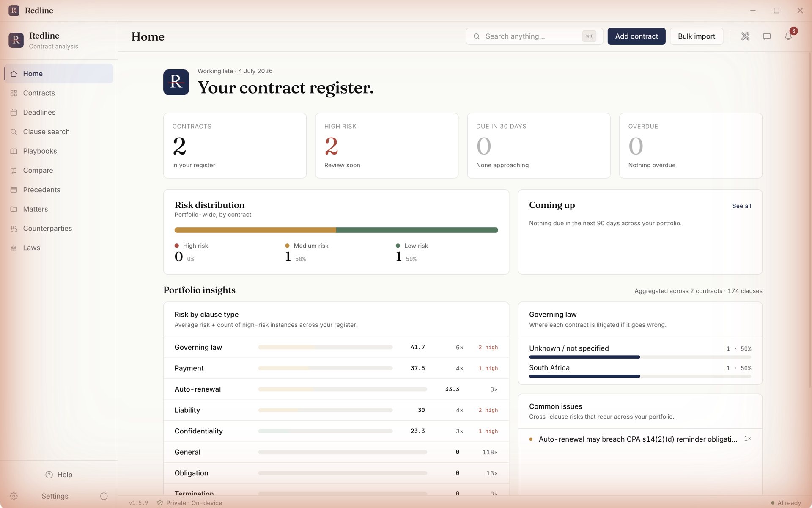Click the Unknown / not specified progress bar

click(640, 357)
